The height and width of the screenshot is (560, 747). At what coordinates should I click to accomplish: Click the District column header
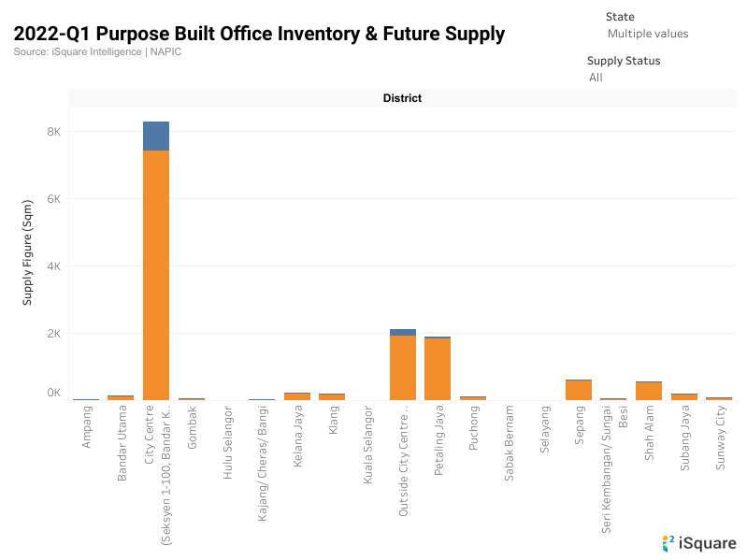[x=402, y=98]
